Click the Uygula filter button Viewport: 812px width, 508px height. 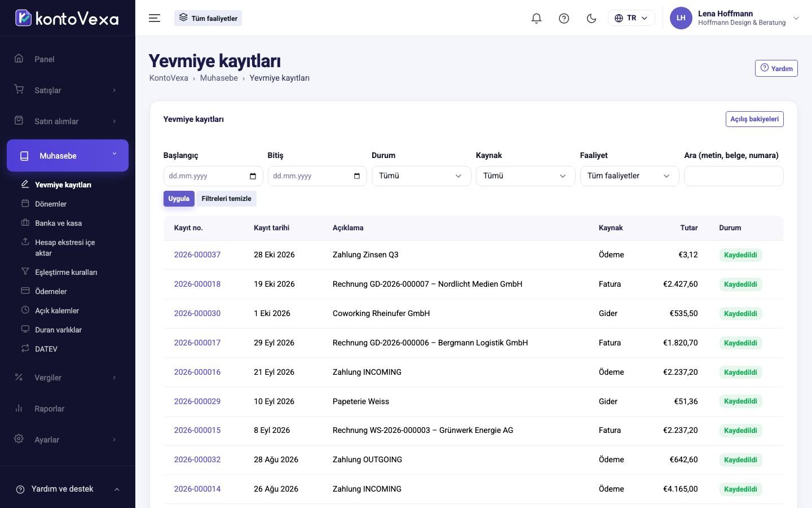179,199
